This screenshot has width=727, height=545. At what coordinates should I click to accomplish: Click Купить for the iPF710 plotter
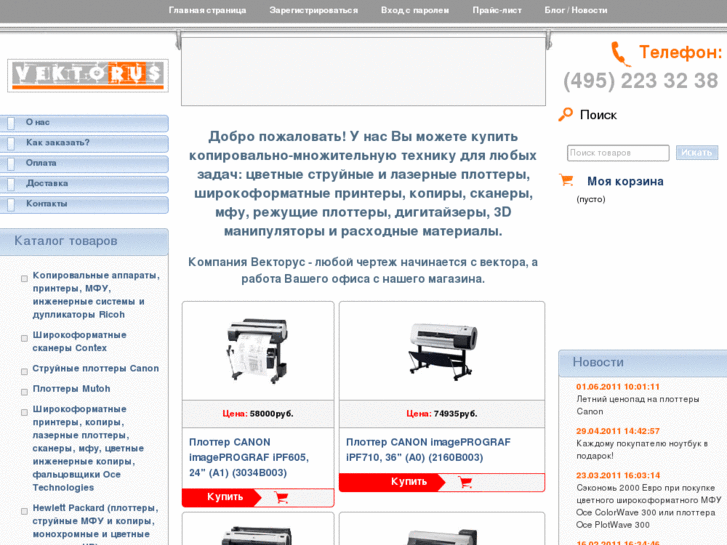[x=408, y=482]
